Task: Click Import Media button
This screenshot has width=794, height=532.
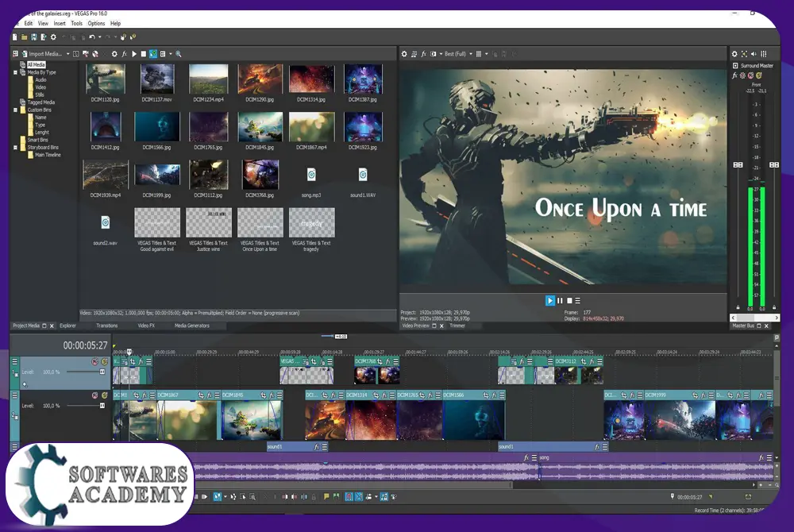Action: pos(42,54)
